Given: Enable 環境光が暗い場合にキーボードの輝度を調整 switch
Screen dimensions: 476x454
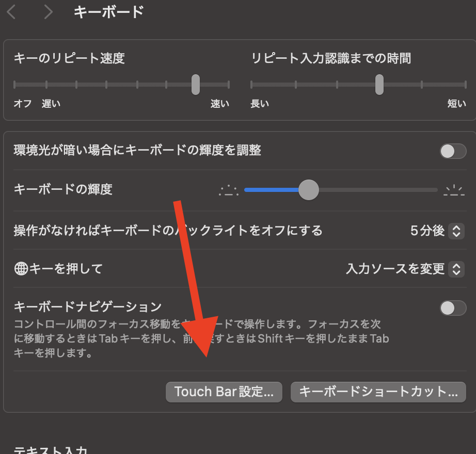Looking at the screenshot, I should point(452,151).
